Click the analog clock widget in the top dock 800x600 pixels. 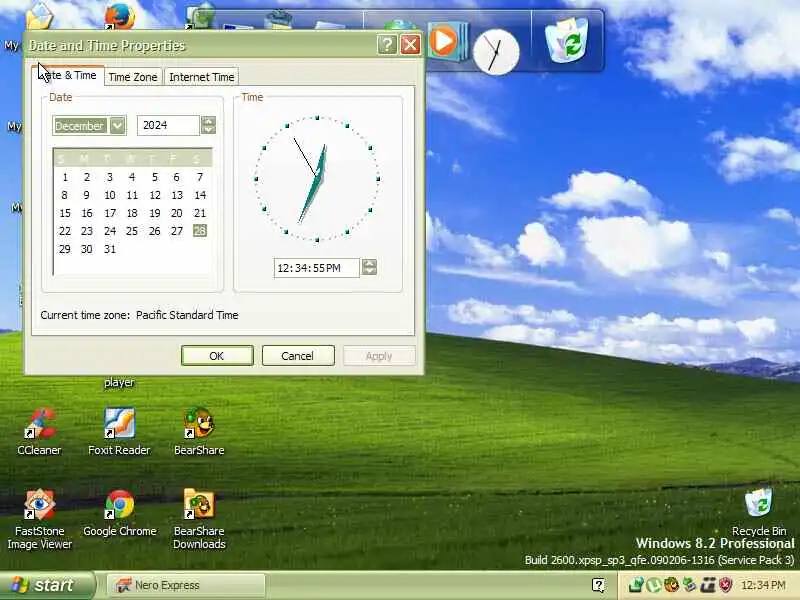496,52
